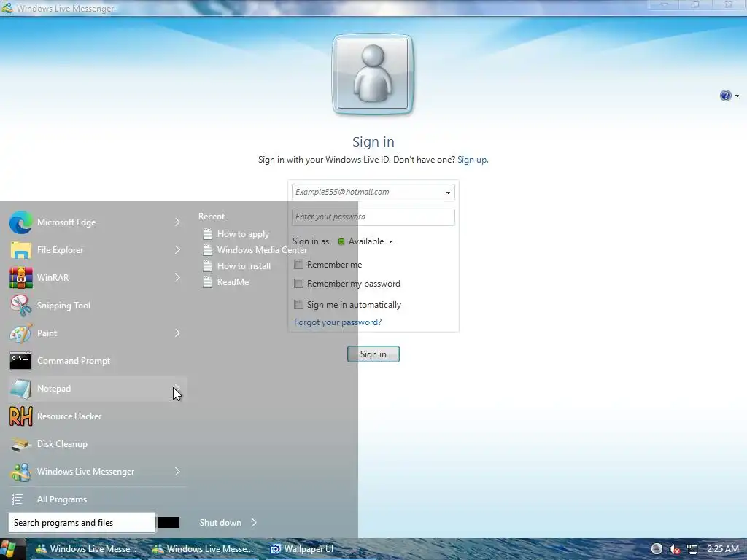Viewport: 747px width, 560px height.
Task: Expand the Microsoft Edge jump list arrow
Action: pyautogui.click(x=177, y=222)
